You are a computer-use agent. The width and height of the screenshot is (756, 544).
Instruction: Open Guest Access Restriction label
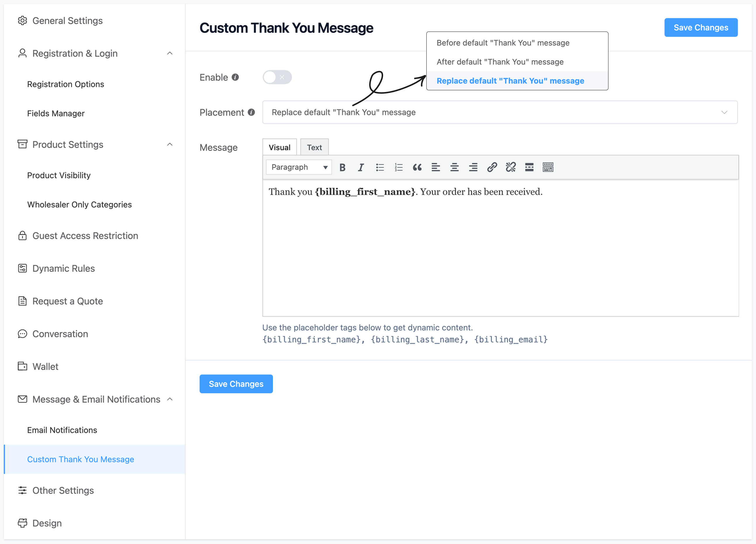point(85,236)
